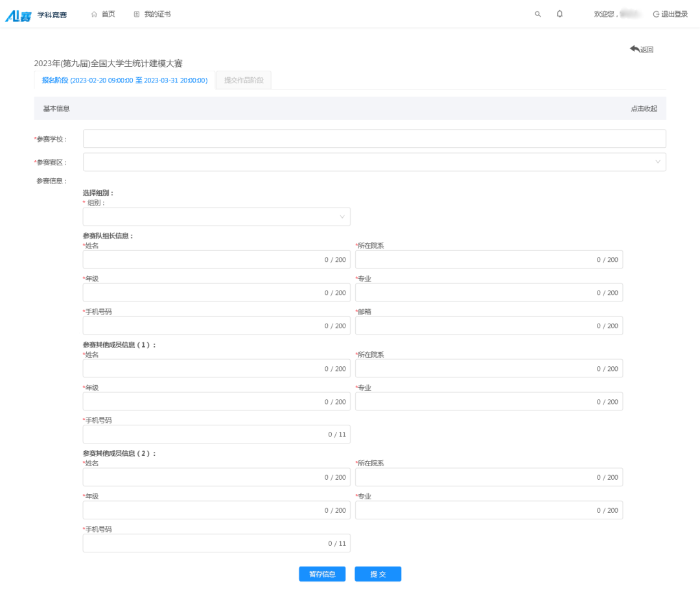Click the 参赛学校 input field
The image size is (700, 614).
click(x=374, y=139)
